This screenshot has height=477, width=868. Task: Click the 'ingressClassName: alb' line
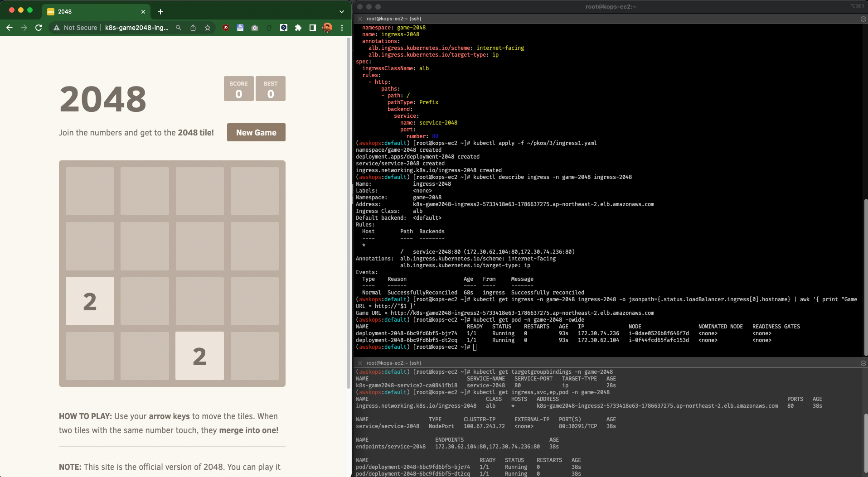point(395,68)
